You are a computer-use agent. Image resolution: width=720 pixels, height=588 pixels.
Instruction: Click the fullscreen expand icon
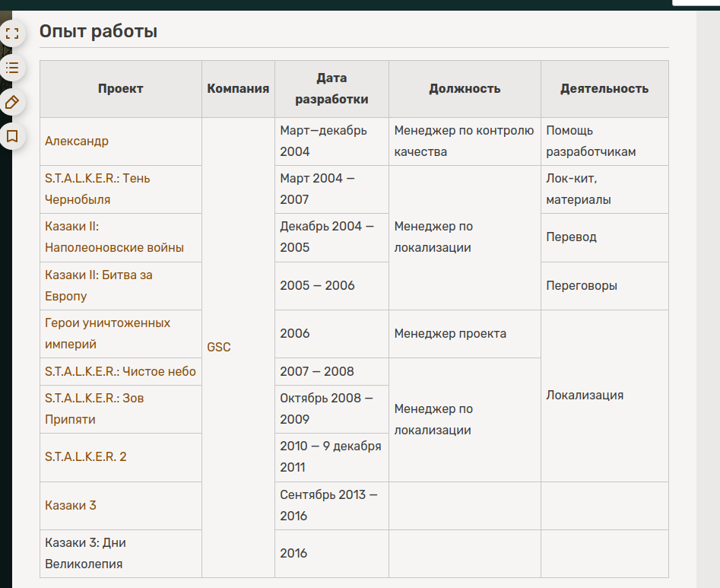coord(12,33)
